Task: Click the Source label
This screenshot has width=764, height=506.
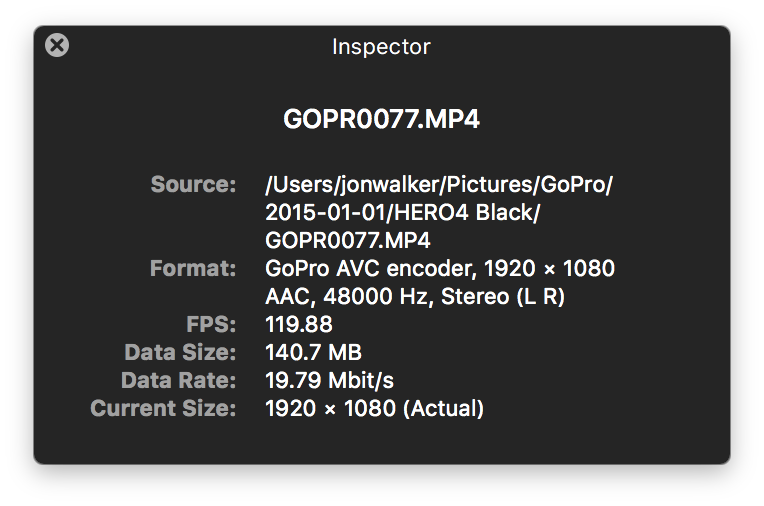Action: pos(193,184)
